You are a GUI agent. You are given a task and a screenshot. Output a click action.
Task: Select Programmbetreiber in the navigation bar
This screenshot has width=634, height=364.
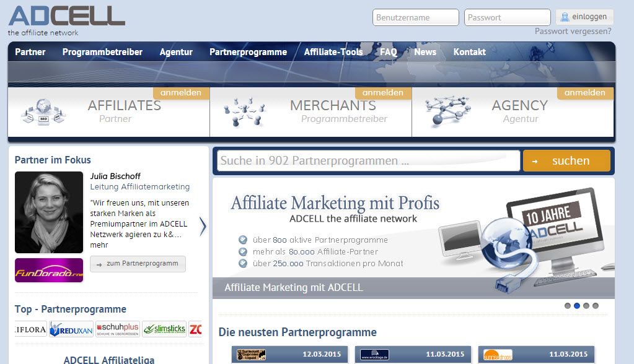(x=102, y=52)
